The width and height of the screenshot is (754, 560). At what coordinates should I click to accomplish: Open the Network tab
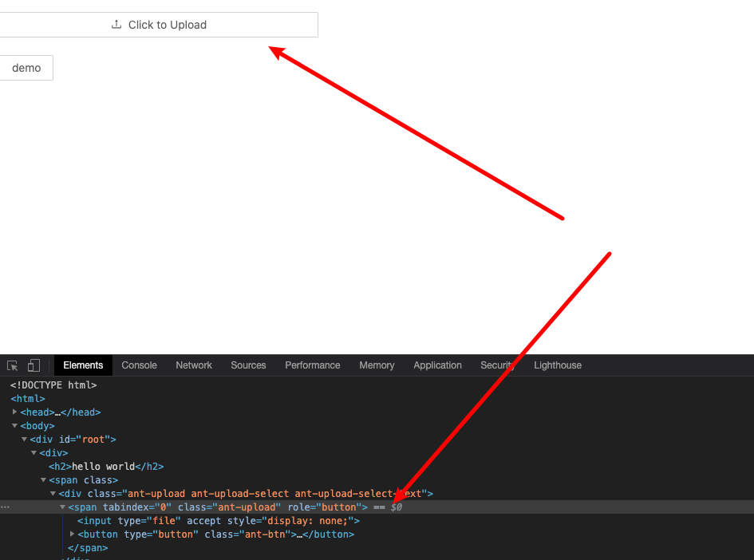[x=194, y=365]
